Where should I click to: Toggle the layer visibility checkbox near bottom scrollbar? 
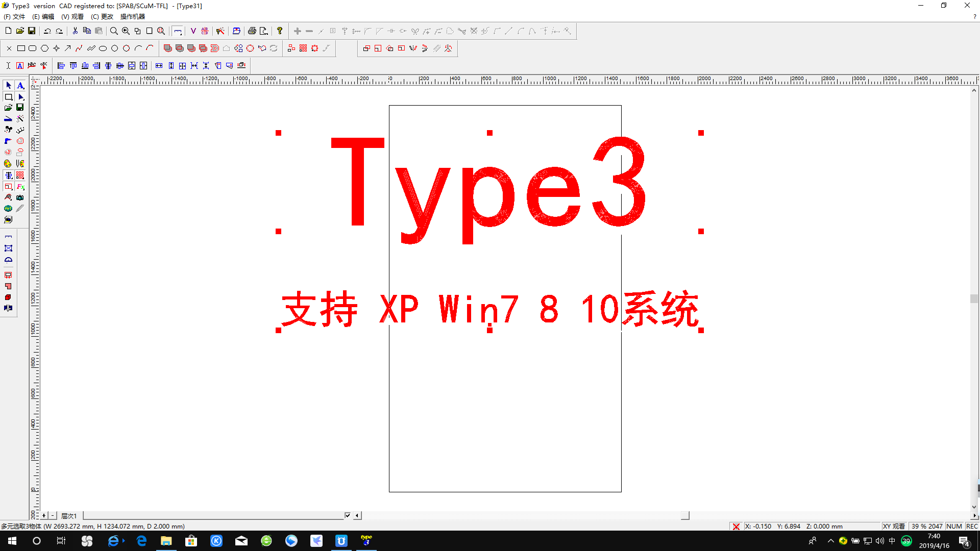click(x=348, y=515)
